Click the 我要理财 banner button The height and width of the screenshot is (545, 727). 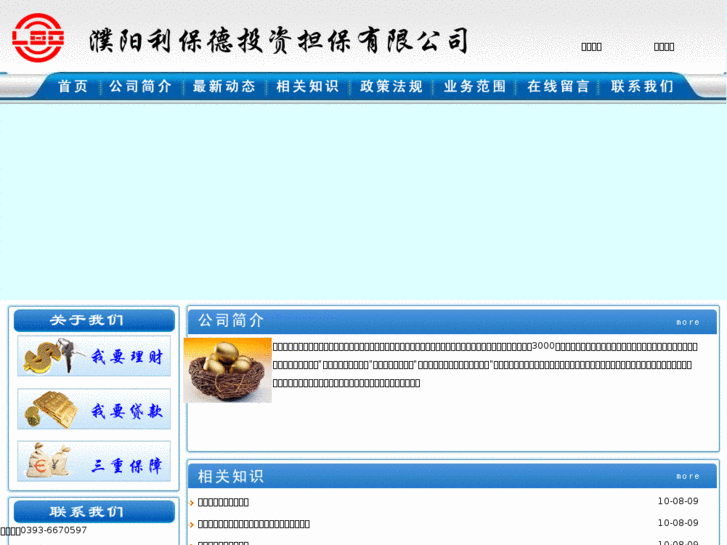click(94, 356)
